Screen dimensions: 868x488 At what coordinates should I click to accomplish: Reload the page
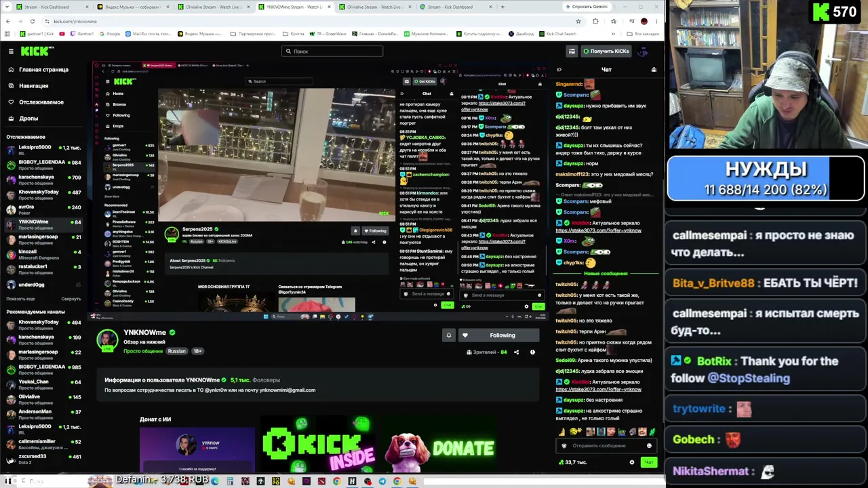coord(32,21)
